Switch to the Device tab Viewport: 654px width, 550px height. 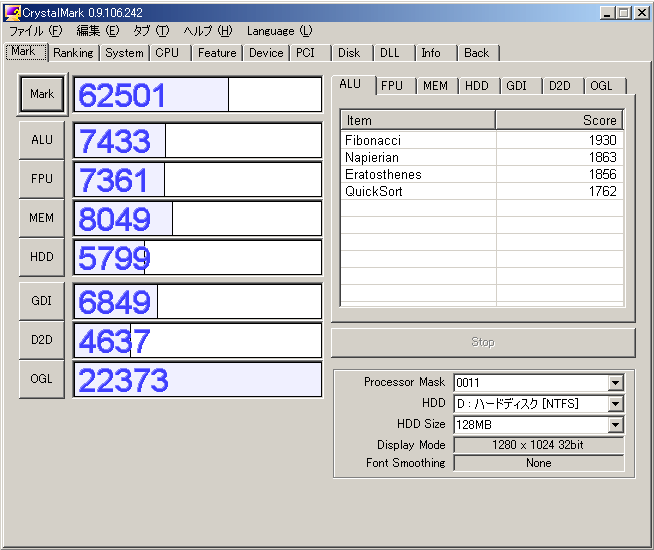coord(266,53)
